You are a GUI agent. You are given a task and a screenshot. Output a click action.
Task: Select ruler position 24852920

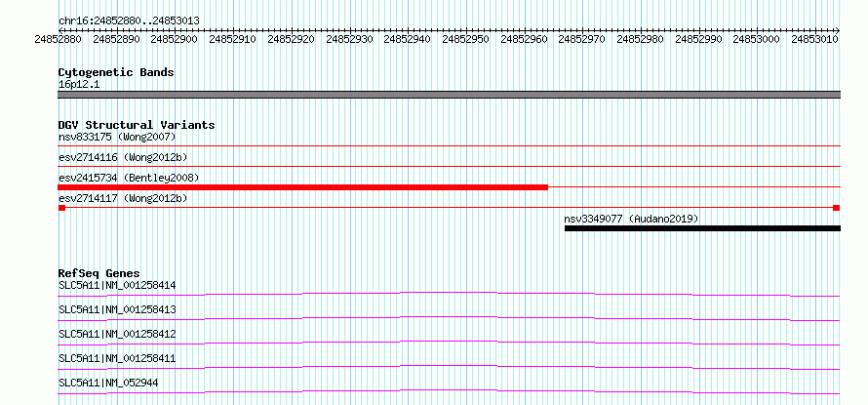292,39
